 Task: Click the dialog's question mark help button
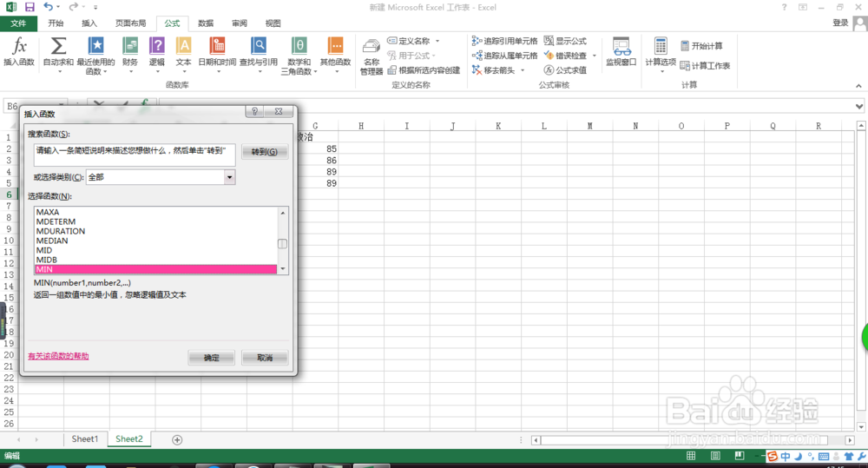tap(254, 111)
